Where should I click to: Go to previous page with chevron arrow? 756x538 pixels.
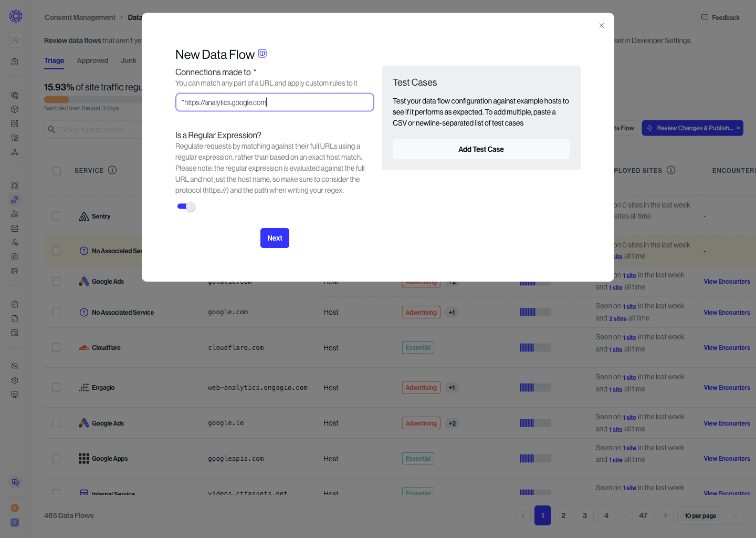[x=523, y=515]
